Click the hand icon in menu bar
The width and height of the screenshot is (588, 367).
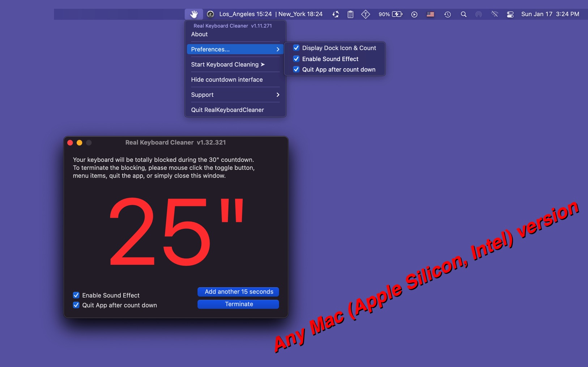coord(194,14)
